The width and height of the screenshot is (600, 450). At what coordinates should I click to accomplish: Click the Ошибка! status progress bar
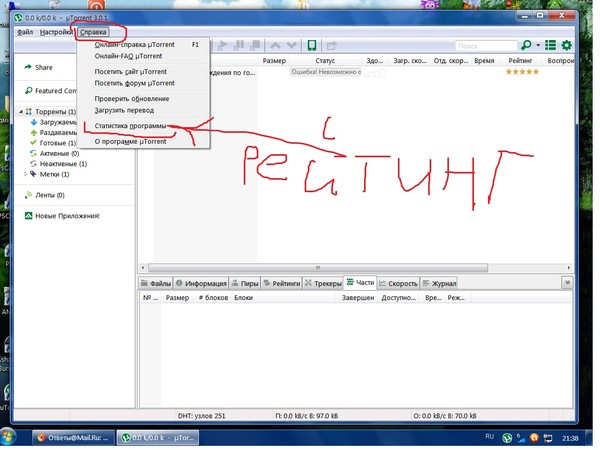(x=325, y=72)
